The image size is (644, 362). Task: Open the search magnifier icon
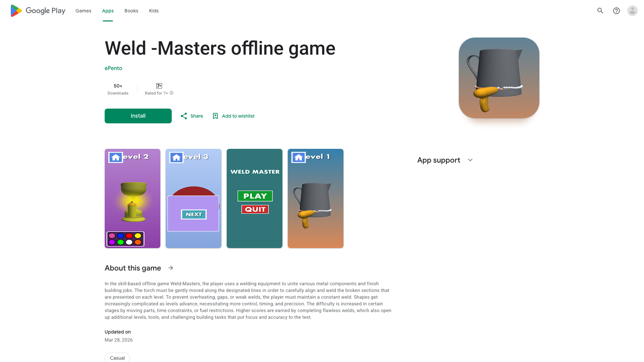click(600, 11)
